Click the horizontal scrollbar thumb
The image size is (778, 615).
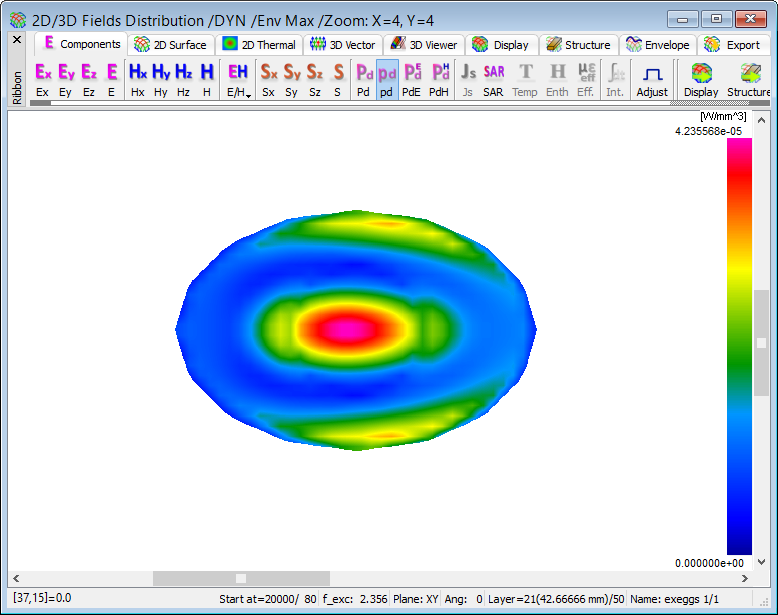(241, 578)
